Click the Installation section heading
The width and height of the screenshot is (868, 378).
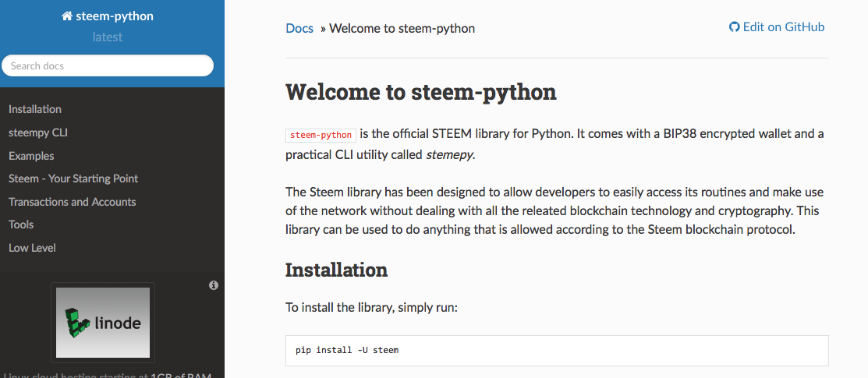(337, 270)
